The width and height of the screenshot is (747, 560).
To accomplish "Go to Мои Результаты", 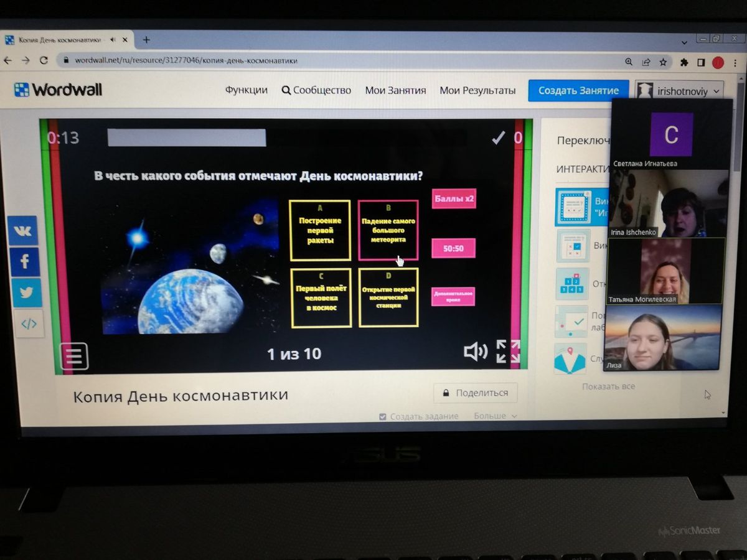I will coord(477,90).
